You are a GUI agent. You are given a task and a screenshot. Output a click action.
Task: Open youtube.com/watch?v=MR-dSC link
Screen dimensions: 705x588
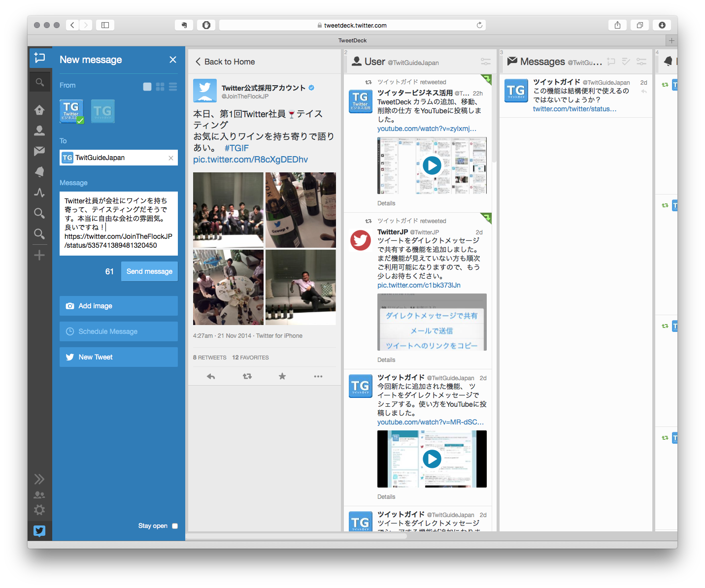pyautogui.click(x=431, y=422)
